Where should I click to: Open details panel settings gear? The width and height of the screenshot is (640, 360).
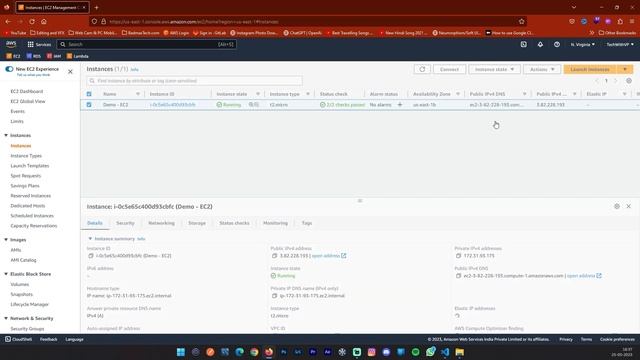coord(617,207)
